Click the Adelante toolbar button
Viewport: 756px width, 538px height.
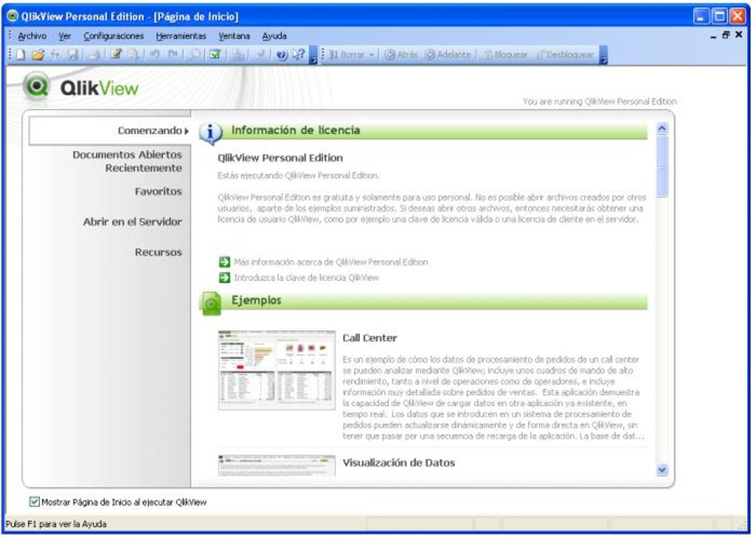point(448,55)
